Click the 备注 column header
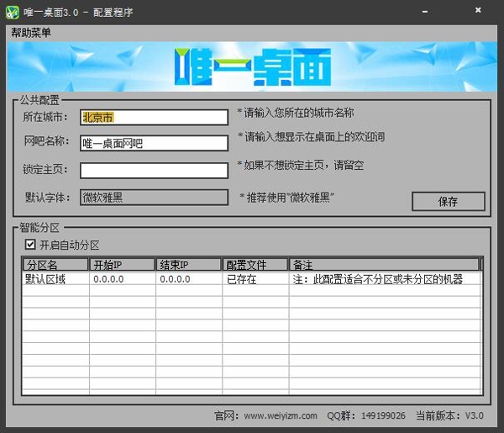The width and height of the screenshot is (504, 433). pos(384,265)
